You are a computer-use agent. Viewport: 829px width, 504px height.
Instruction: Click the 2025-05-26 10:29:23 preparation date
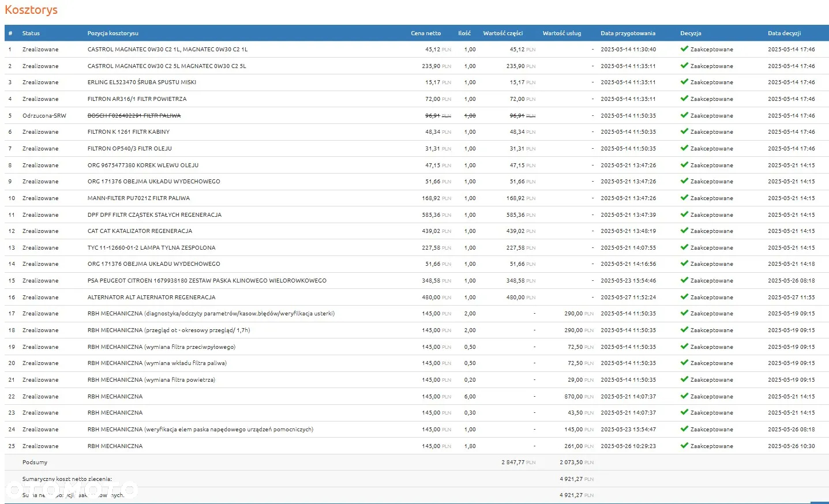point(628,446)
